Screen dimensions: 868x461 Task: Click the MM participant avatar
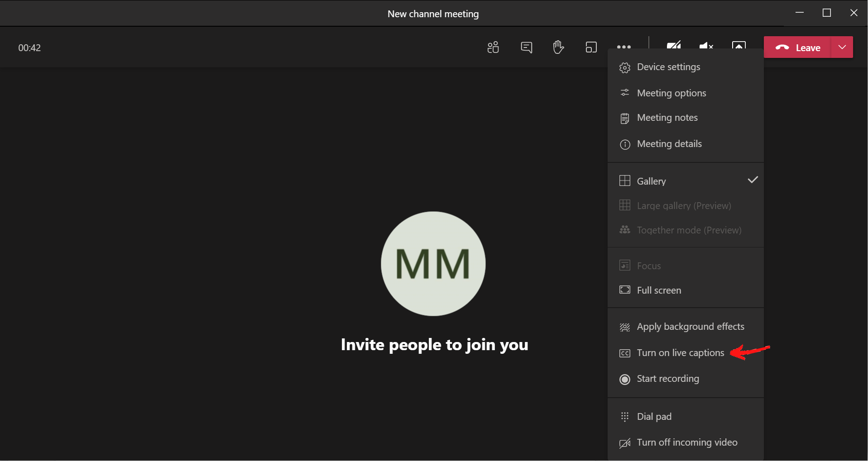click(x=433, y=264)
